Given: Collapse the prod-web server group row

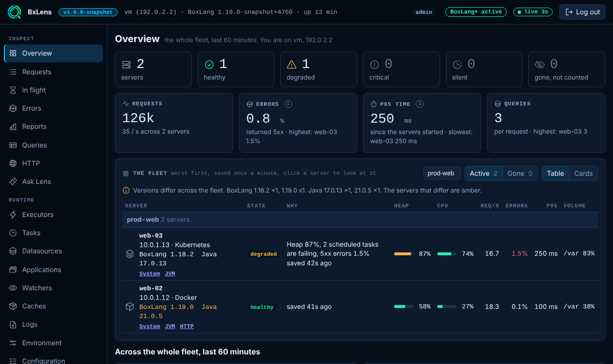Looking at the screenshot, I should click(x=360, y=220).
